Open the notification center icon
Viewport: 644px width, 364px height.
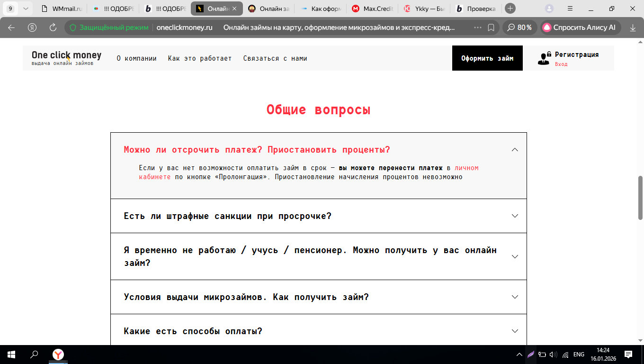click(628, 354)
